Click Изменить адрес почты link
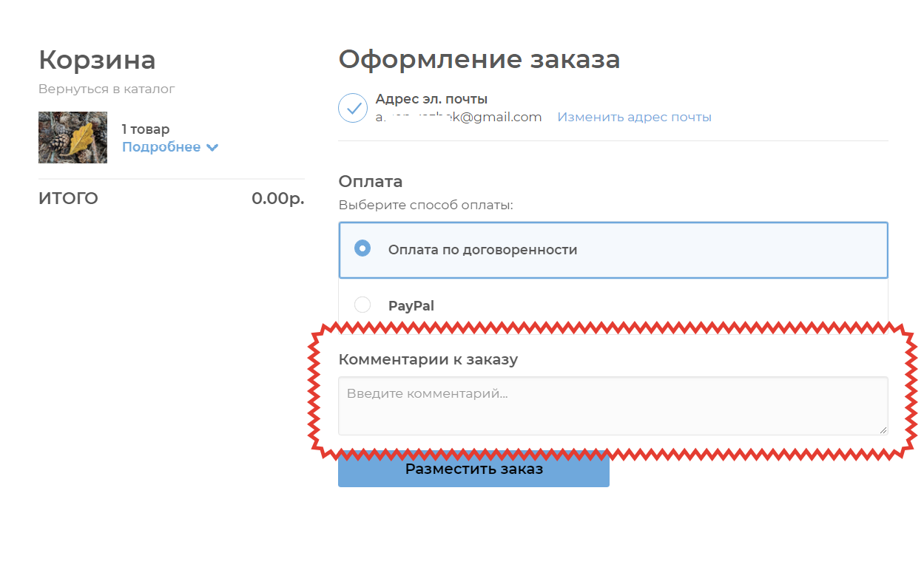Viewport: 924px width, 570px height. click(634, 118)
